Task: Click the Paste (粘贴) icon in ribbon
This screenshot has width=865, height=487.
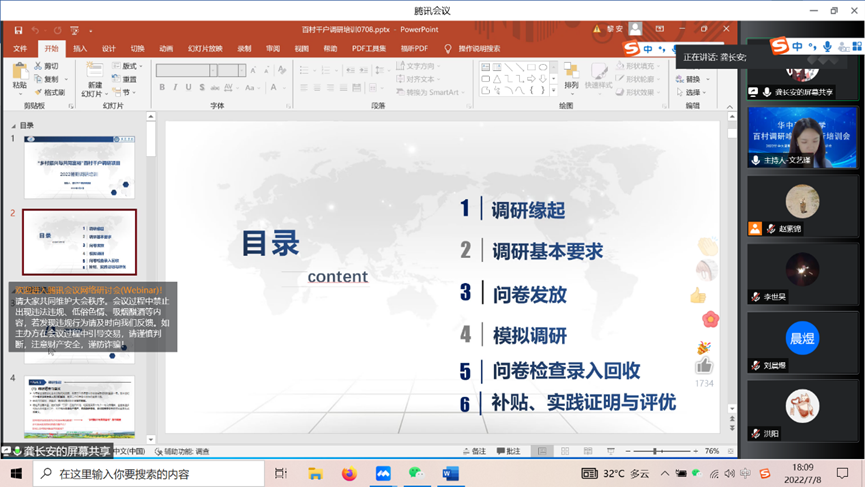Action: (x=19, y=71)
